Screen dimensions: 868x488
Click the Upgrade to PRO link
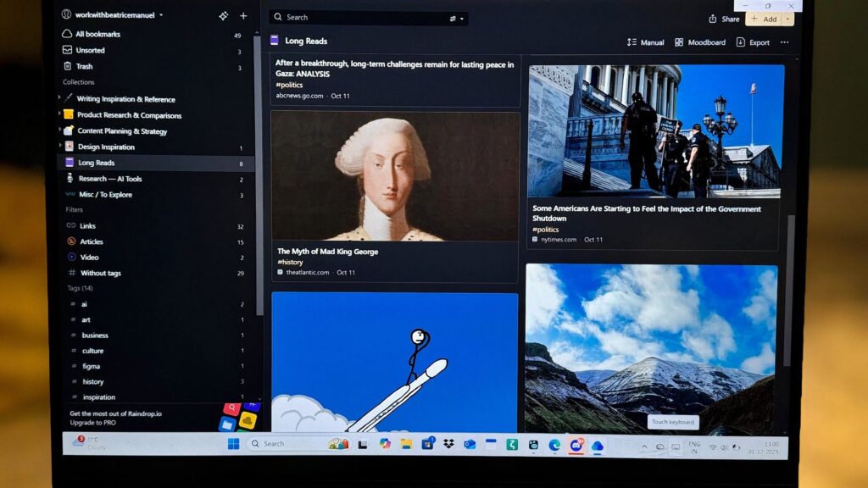(x=92, y=423)
